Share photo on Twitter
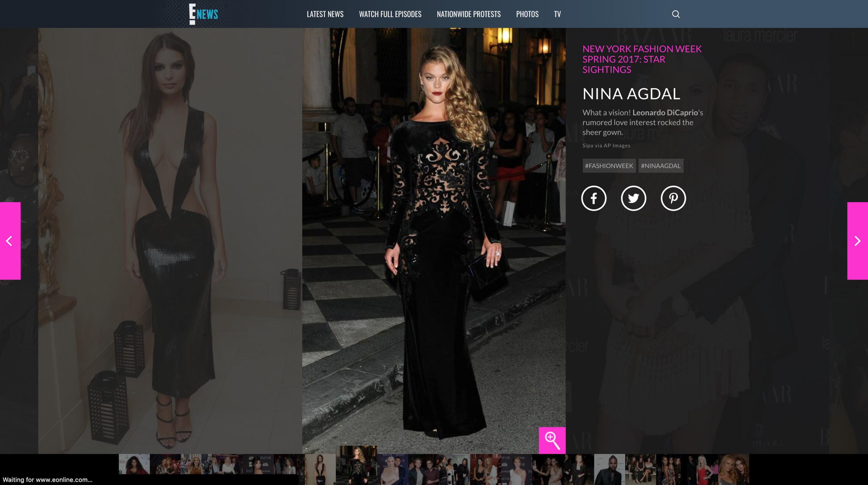Viewport: 868px width, 485px height. (x=633, y=198)
